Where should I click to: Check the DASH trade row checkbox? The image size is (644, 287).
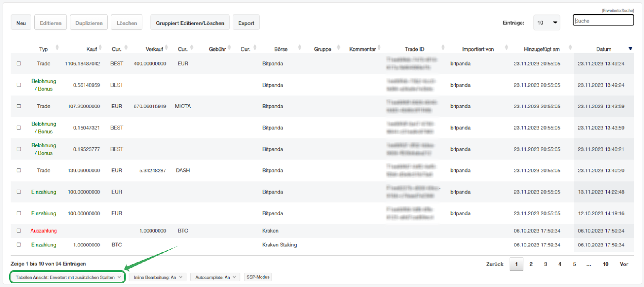click(x=19, y=170)
